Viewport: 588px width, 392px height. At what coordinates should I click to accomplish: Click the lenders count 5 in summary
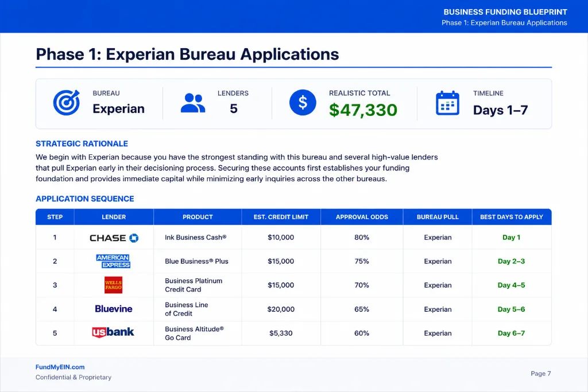[233, 108]
